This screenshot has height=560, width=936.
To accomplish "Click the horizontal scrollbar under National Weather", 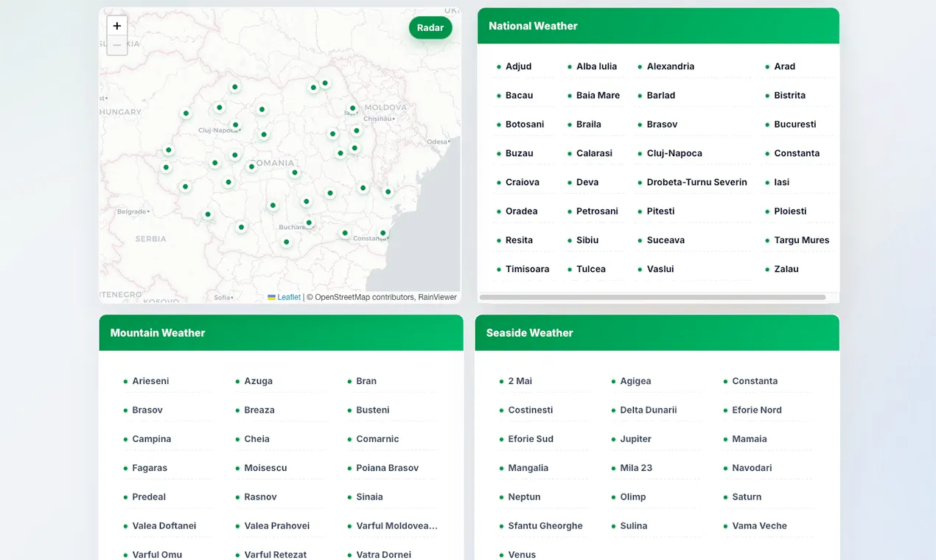I will pyautogui.click(x=652, y=297).
